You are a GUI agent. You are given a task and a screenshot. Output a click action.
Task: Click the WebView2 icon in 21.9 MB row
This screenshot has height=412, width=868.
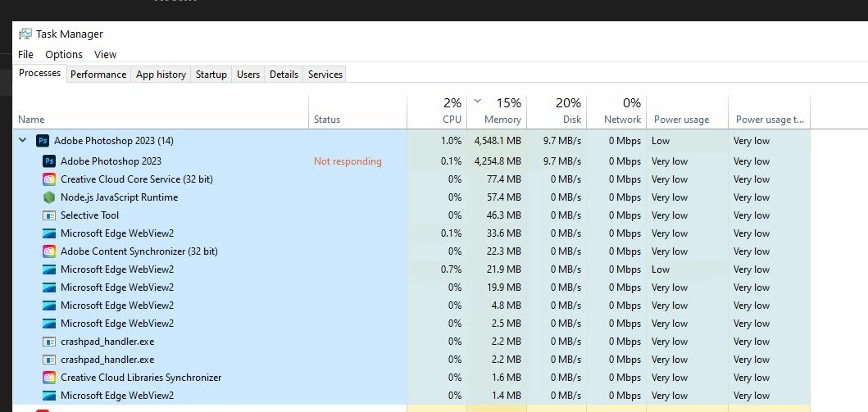pos(49,269)
